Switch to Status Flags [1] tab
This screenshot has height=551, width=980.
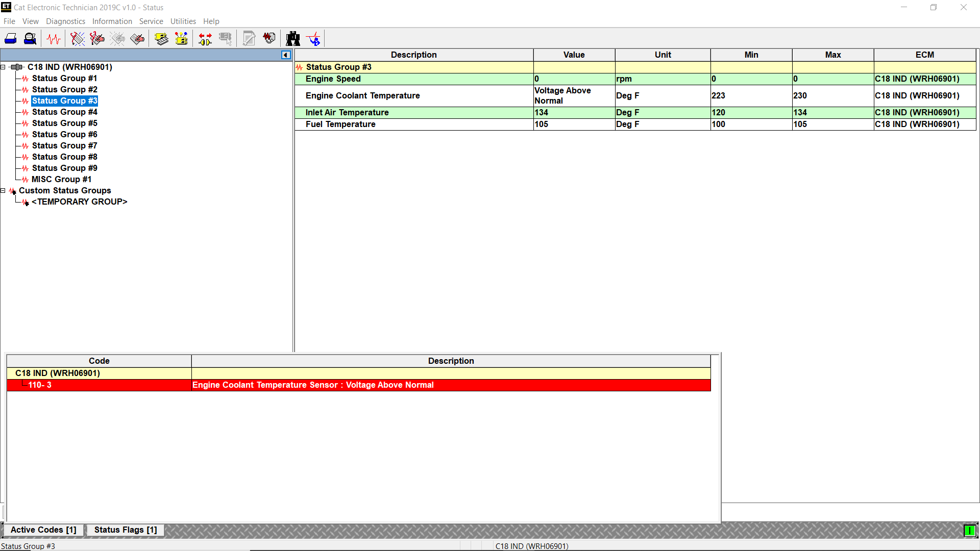[x=126, y=530]
